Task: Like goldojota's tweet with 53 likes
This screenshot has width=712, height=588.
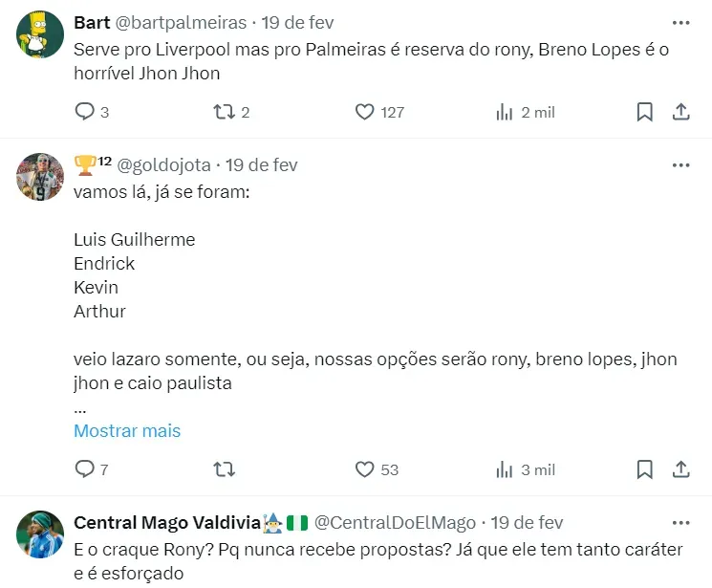Action: tap(364, 469)
